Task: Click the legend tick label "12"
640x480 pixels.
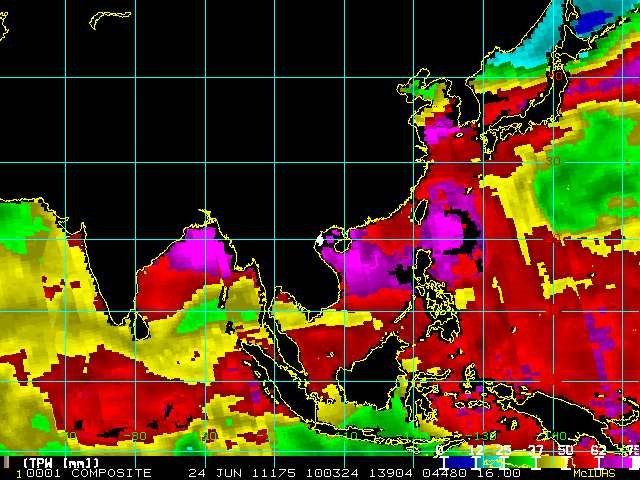Action: pos(476,450)
